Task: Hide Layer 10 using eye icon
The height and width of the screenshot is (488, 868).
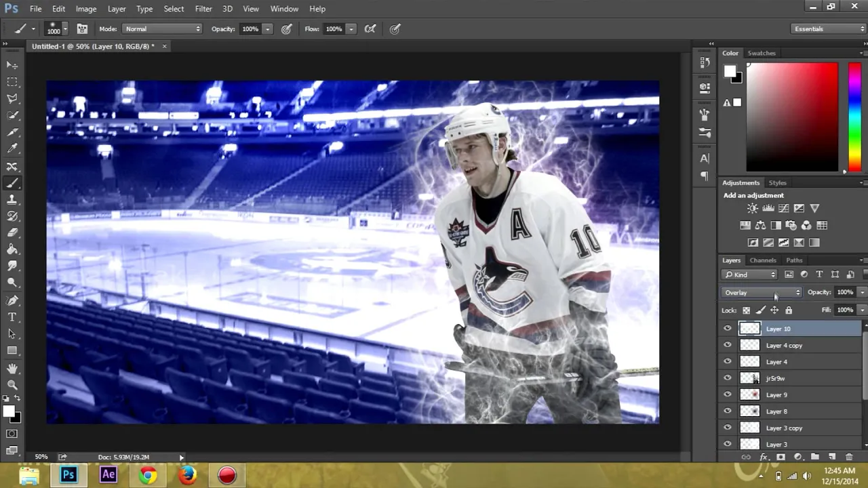Action: pos(728,329)
